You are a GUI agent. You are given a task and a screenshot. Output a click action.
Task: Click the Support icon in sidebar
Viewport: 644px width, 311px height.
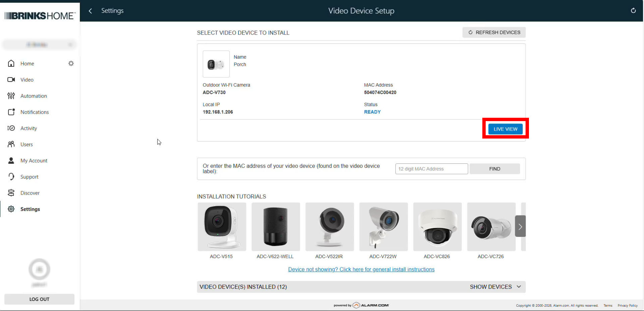coord(11,177)
